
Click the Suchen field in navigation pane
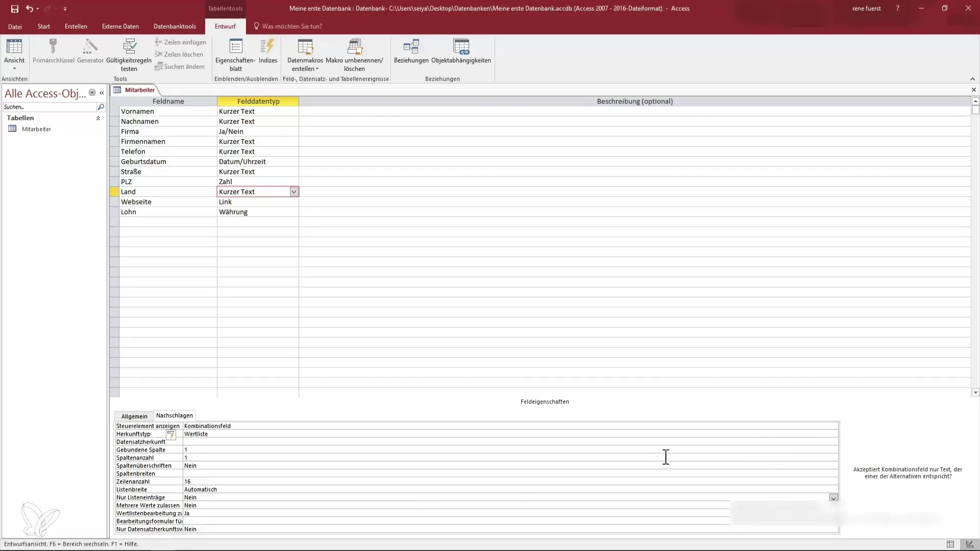coord(50,107)
